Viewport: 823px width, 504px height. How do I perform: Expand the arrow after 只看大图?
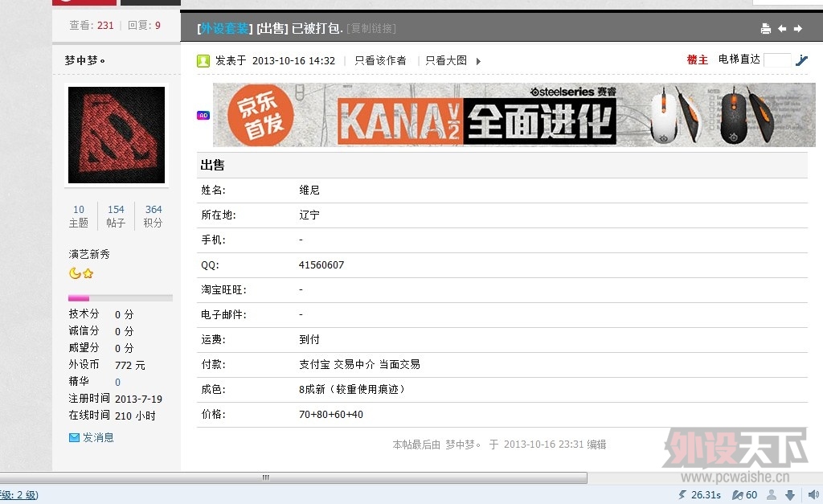[x=478, y=61]
